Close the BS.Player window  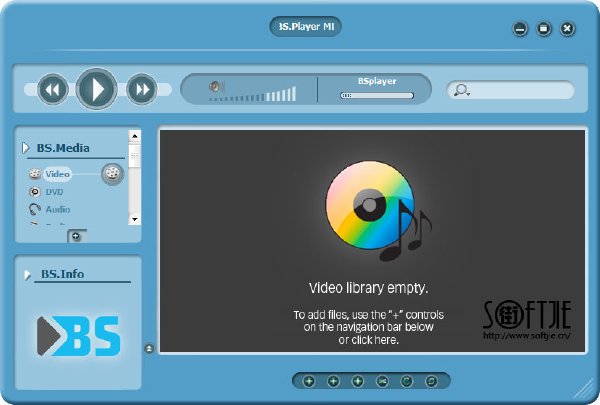point(567,29)
